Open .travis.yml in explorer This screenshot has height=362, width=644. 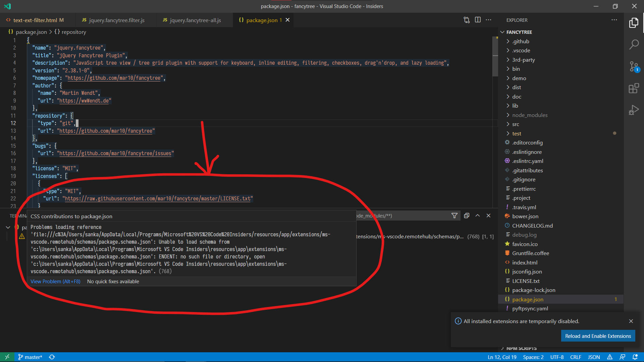524,207
